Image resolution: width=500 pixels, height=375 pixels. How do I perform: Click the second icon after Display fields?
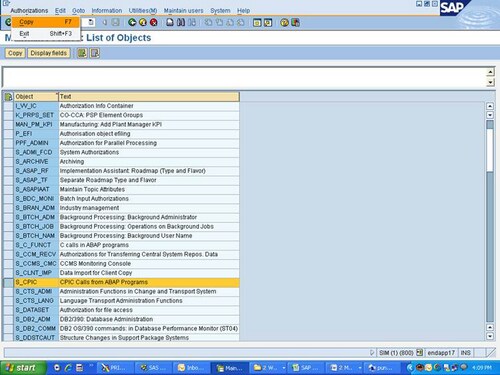pos(95,53)
